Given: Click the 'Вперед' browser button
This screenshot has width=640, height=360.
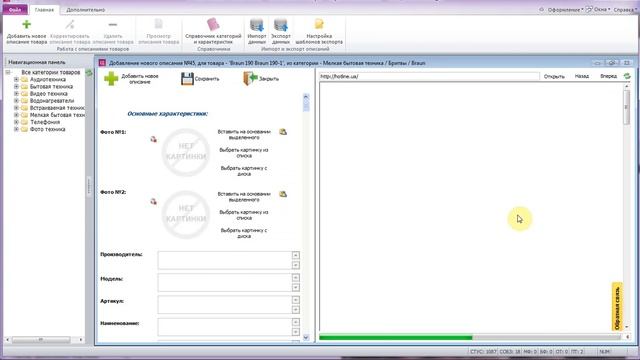Looking at the screenshot, I should click(x=608, y=76).
